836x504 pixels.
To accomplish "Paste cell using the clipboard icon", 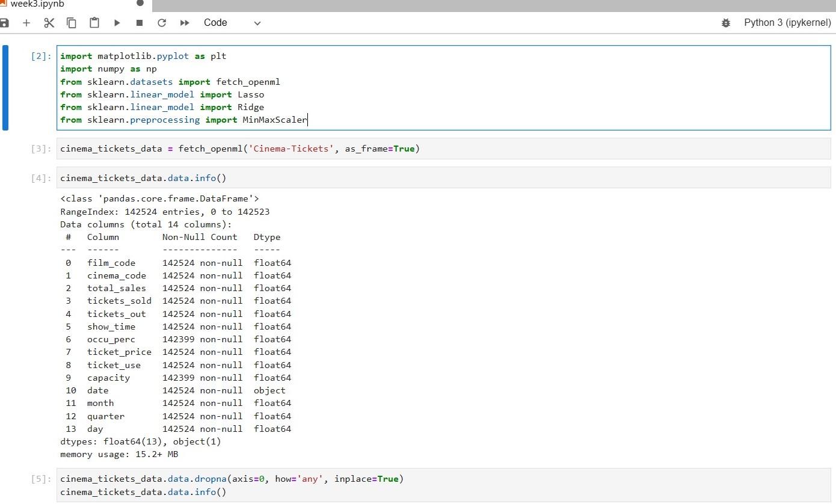I will [94, 23].
